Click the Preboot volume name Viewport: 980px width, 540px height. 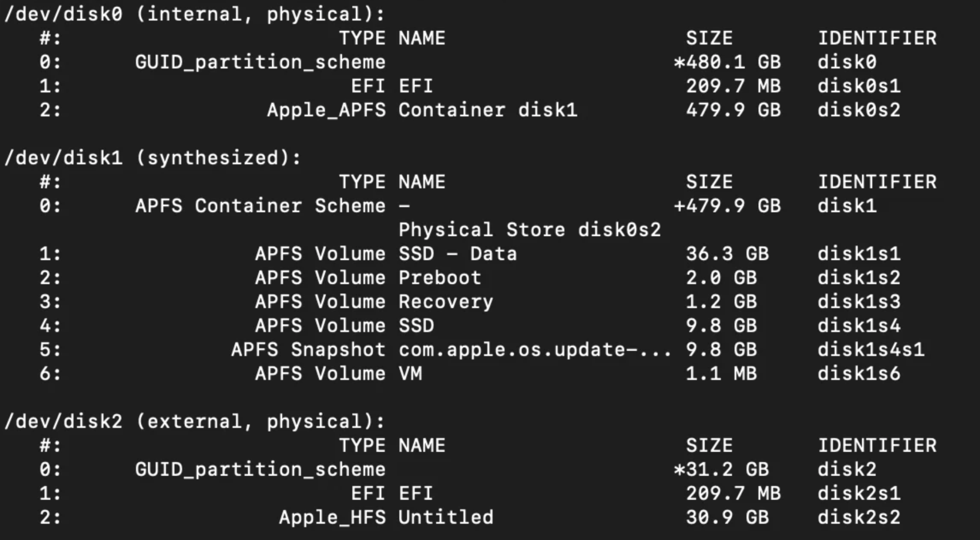(440, 278)
